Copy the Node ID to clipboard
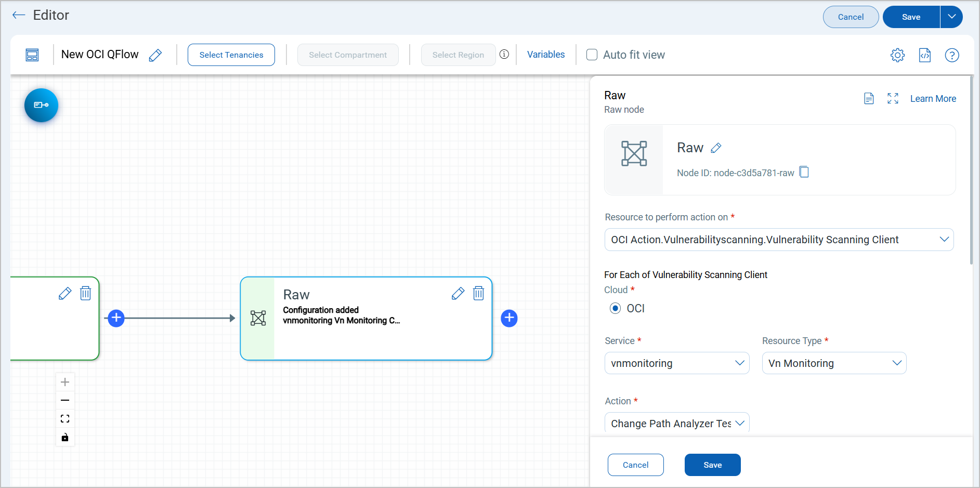The height and width of the screenshot is (488, 980). [804, 172]
